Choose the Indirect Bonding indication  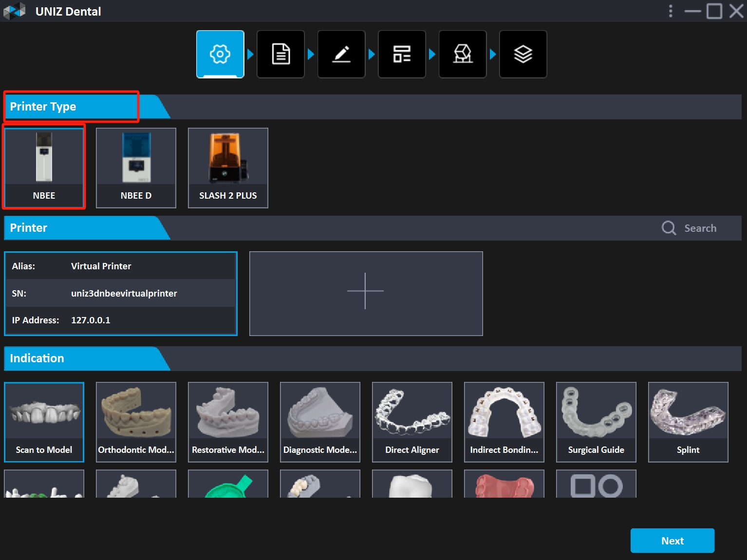click(x=504, y=422)
